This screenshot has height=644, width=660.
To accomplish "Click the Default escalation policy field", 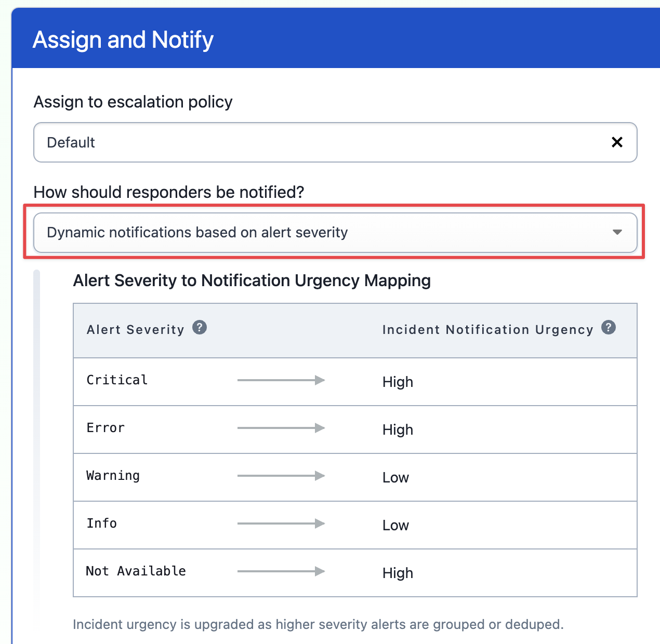I will click(335, 142).
